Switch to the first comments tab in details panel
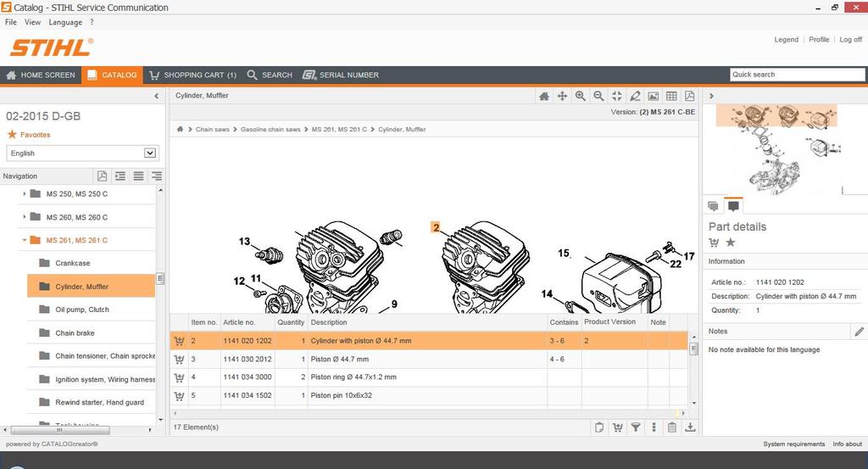 click(713, 206)
